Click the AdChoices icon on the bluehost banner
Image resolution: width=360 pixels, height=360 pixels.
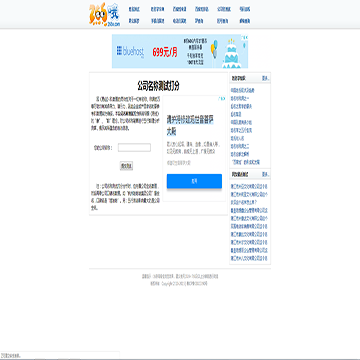tap(245, 37)
